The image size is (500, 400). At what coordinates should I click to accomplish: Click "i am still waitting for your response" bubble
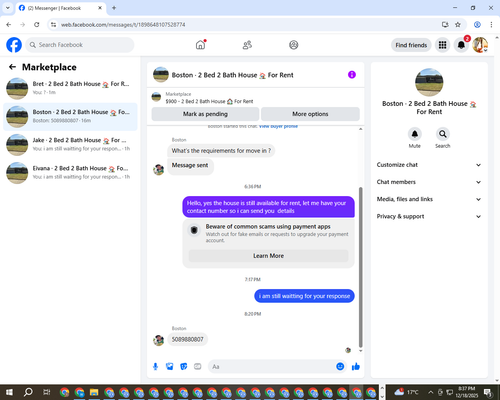[x=304, y=296]
